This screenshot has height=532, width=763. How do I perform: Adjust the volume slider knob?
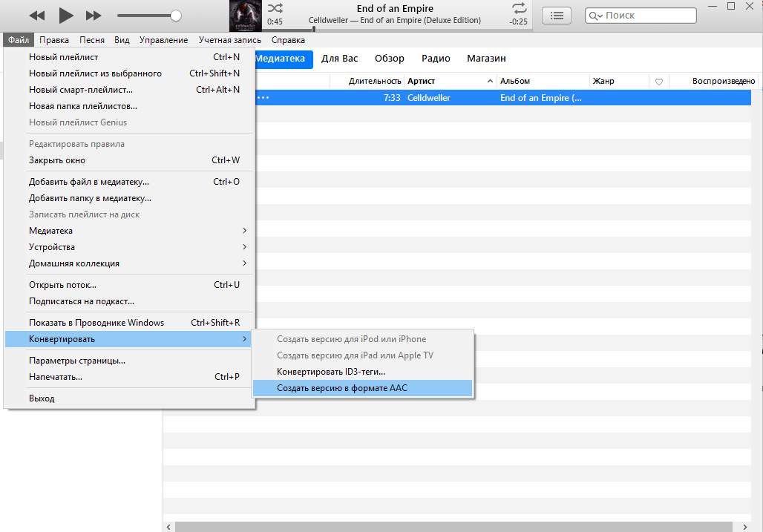point(176,16)
